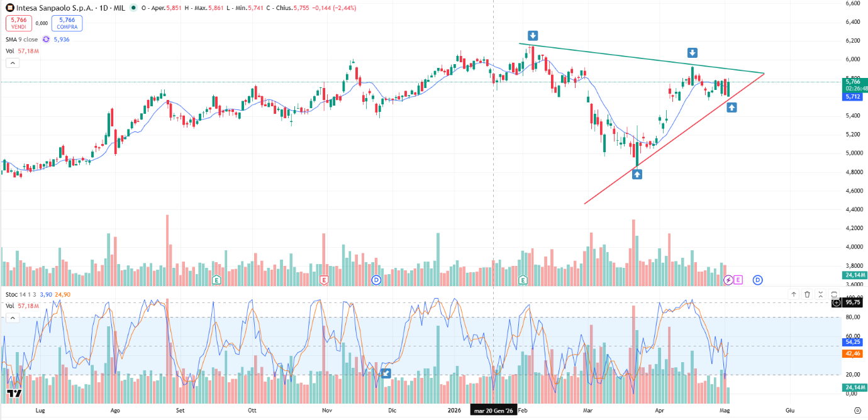Open the red E earnings marker near Nov
The image size is (868, 420).
click(x=325, y=279)
